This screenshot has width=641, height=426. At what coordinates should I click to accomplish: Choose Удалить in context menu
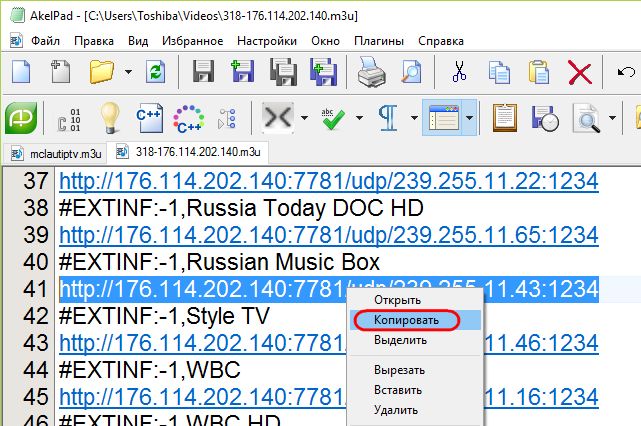click(x=415, y=410)
